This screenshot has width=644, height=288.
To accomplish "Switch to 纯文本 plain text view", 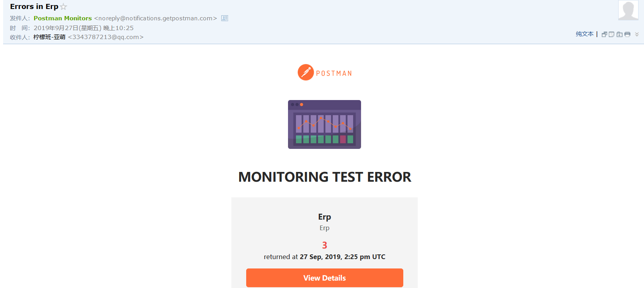I will [585, 34].
